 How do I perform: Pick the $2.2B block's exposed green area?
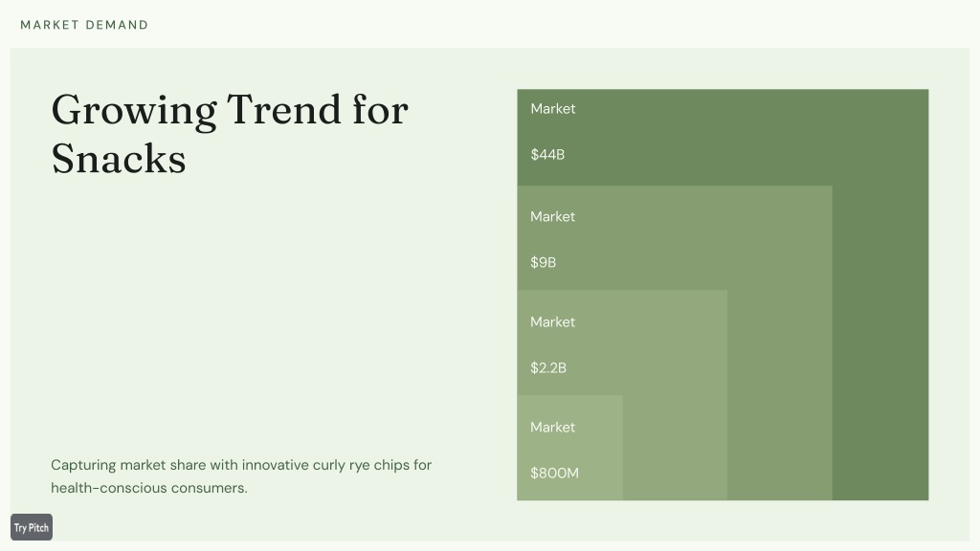[x=675, y=448]
